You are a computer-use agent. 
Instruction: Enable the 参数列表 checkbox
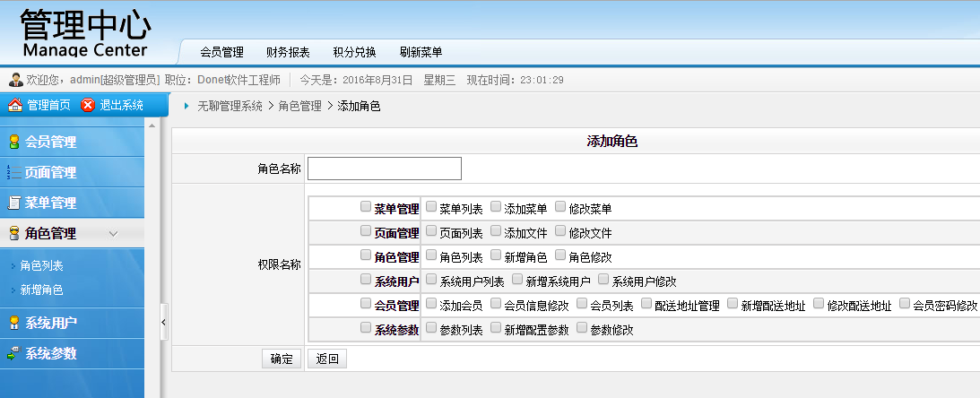pos(430,327)
